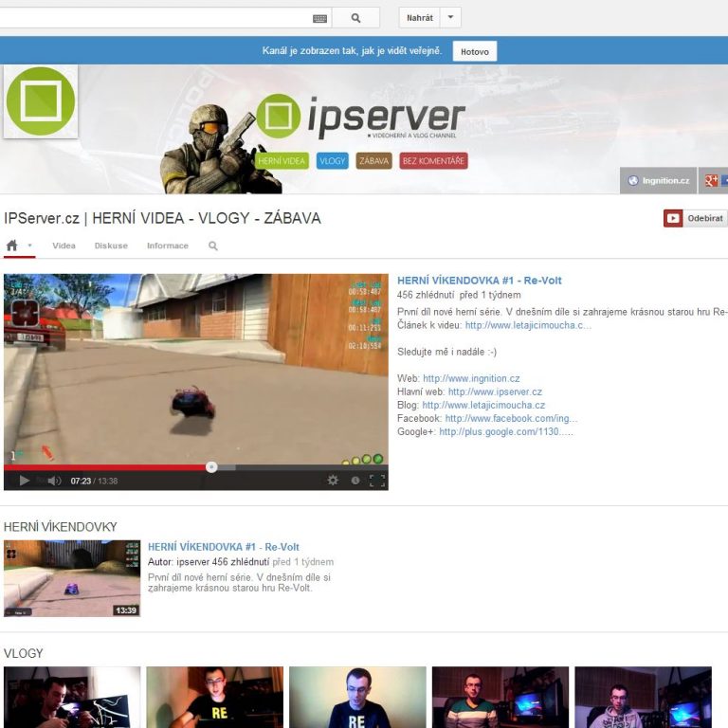Click the watch later clock icon in player

(x=355, y=481)
